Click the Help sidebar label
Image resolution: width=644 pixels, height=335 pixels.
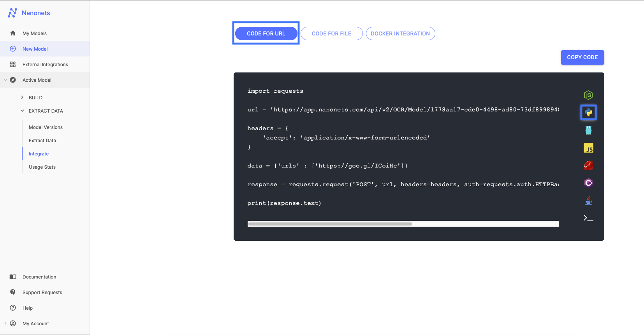tap(28, 308)
